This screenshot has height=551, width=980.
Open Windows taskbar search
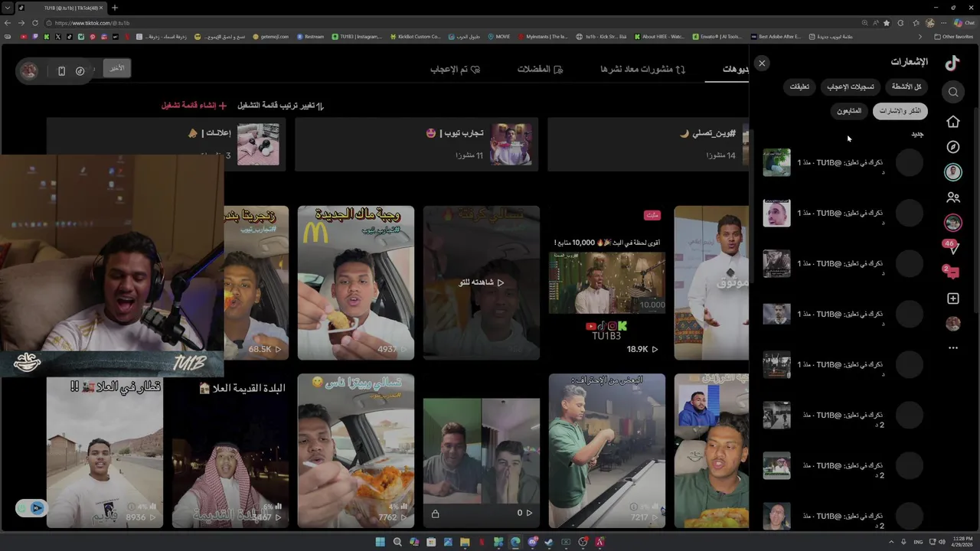tap(397, 542)
